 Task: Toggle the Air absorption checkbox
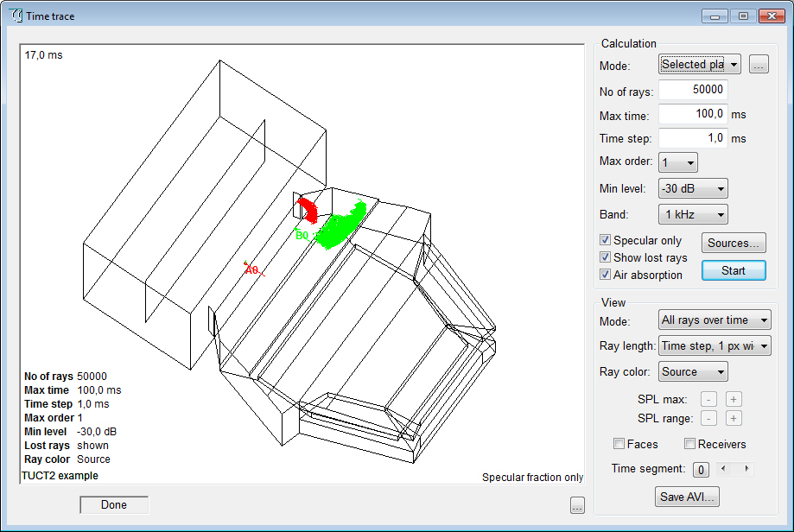(605, 275)
